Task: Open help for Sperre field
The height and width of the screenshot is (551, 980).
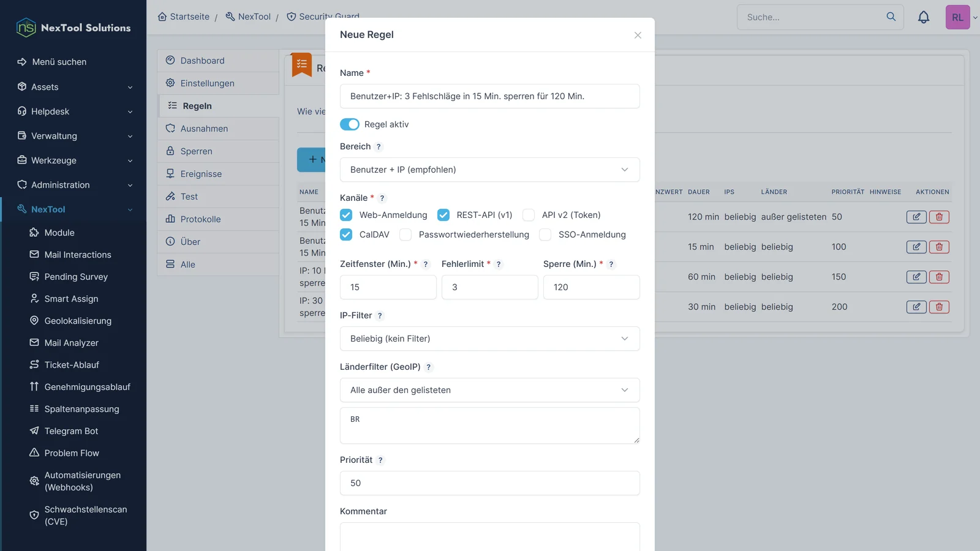Action: click(x=611, y=264)
